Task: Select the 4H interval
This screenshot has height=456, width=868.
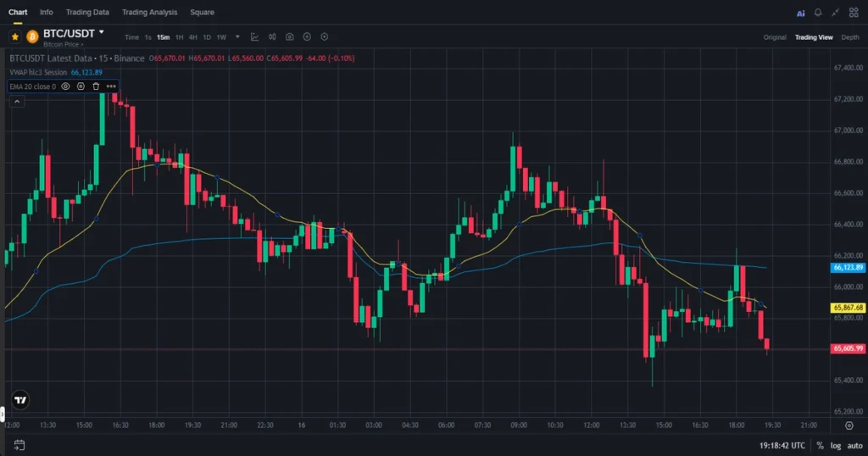Action: click(192, 37)
